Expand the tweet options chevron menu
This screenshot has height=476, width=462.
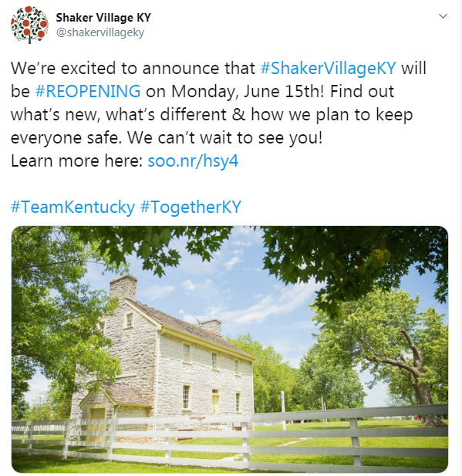(x=443, y=16)
